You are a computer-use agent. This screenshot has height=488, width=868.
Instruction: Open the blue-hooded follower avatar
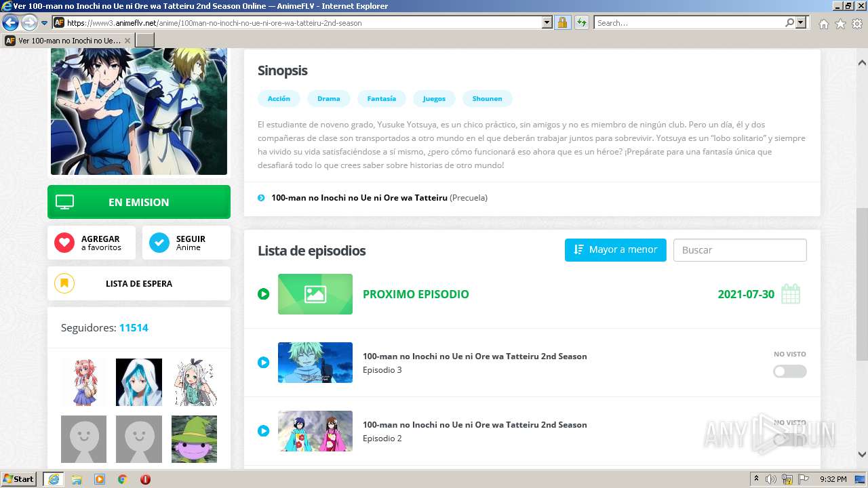pos(139,382)
